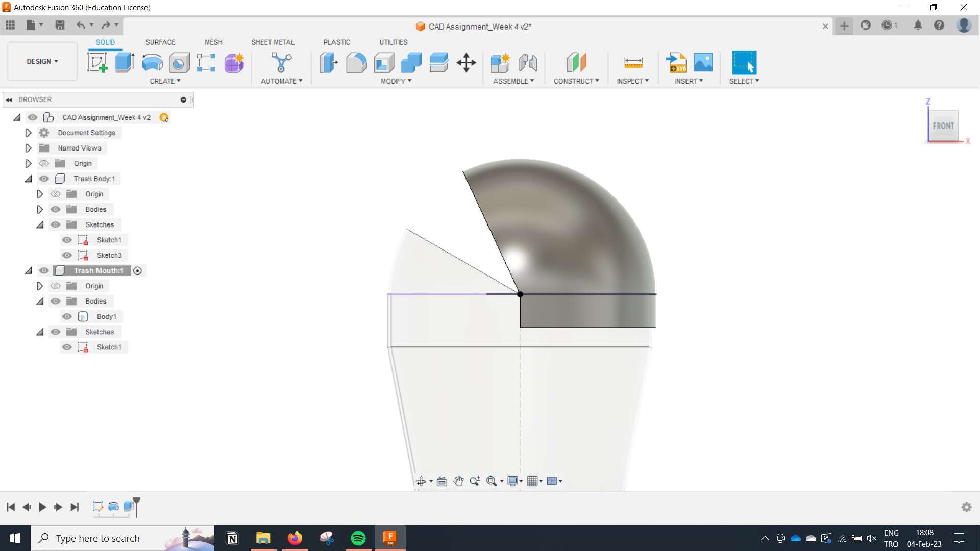Activate the Select tool icon
Screen dimensions: 980x551
coord(744,62)
